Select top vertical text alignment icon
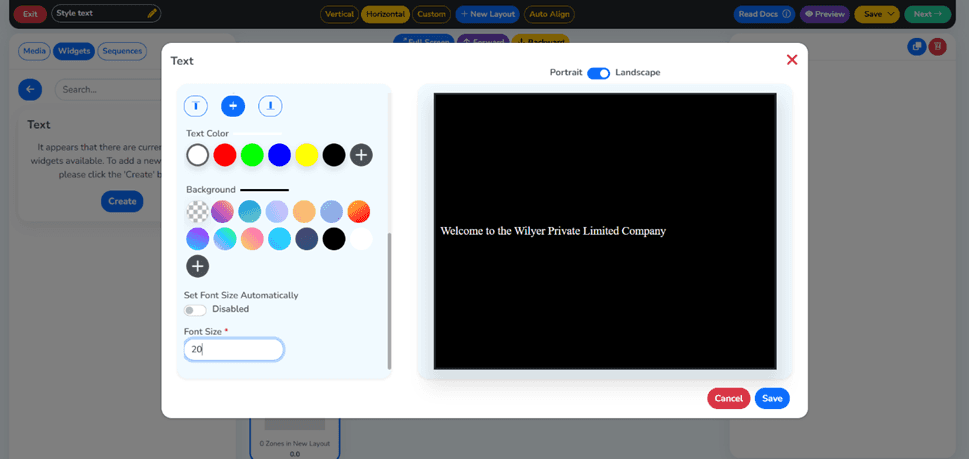 pyautogui.click(x=196, y=106)
